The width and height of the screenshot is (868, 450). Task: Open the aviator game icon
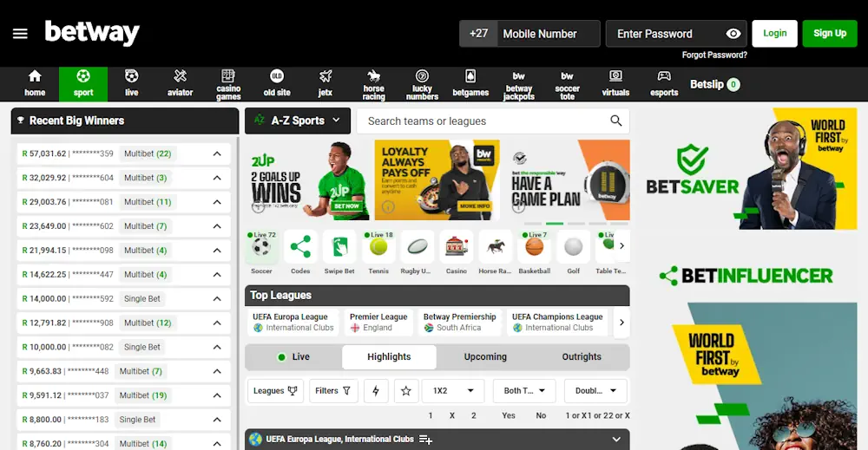point(180,83)
